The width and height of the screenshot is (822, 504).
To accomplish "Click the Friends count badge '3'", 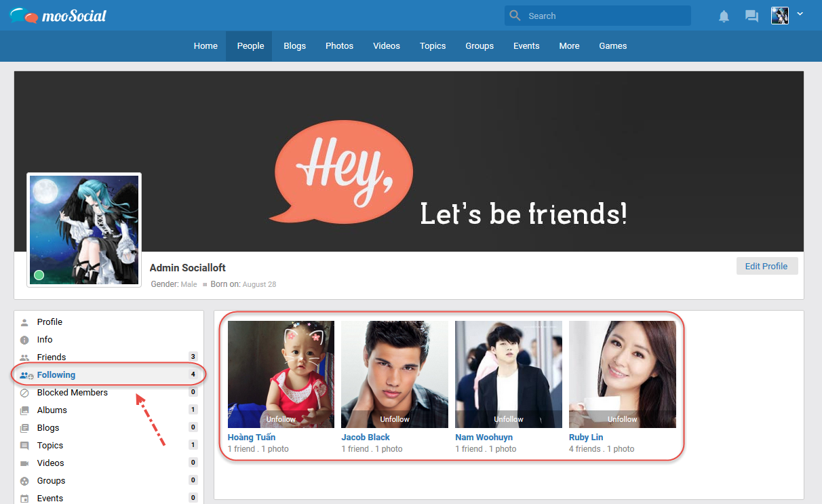I will (x=193, y=357).
